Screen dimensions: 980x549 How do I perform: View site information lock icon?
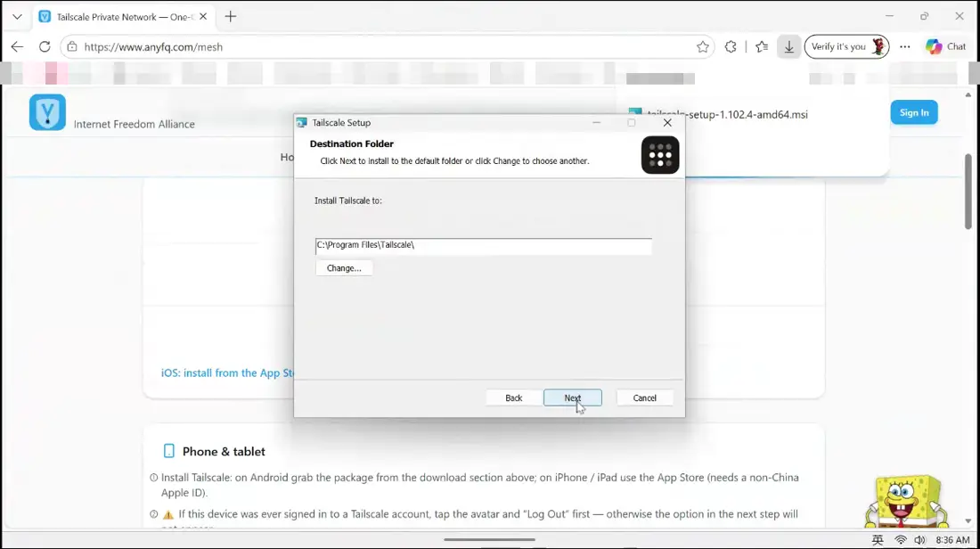pos(72,47)
